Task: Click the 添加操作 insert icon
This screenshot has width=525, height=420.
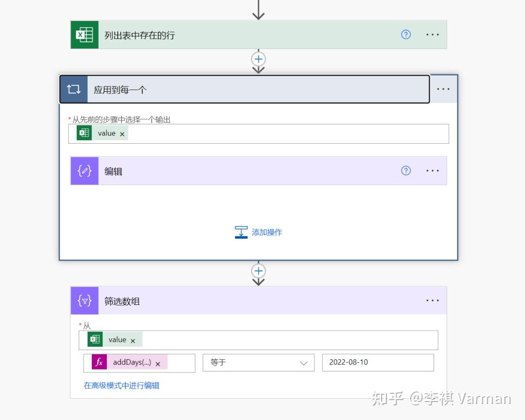Action: [x=241, y=232]
